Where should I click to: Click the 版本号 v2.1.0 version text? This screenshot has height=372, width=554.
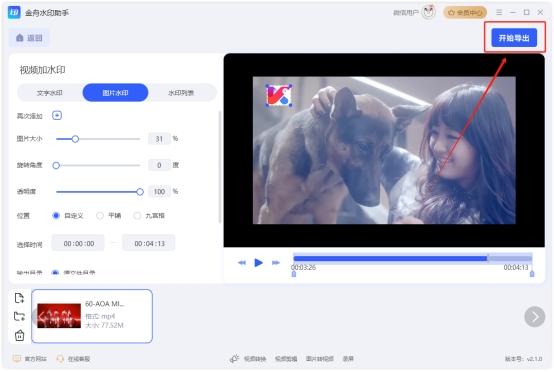pos(523,359)
